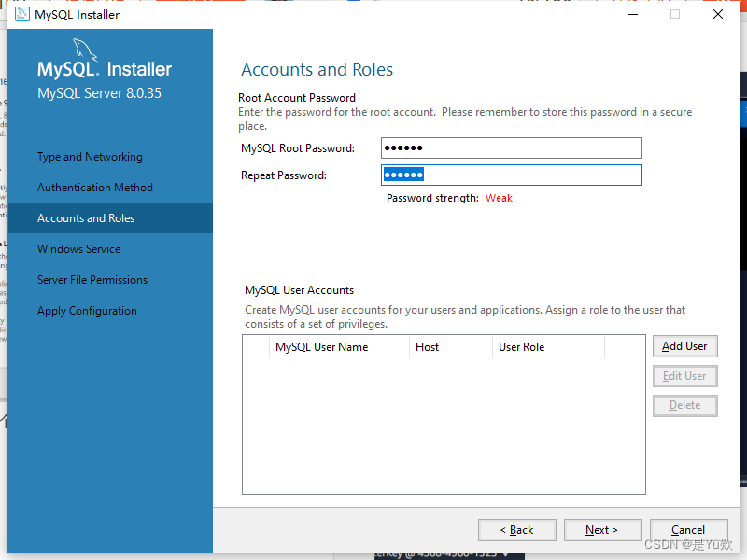Image resolution: width=747 pixels, height=560 pixels.
Task: Click the Root Account Password label
Action: click(297, 98)
